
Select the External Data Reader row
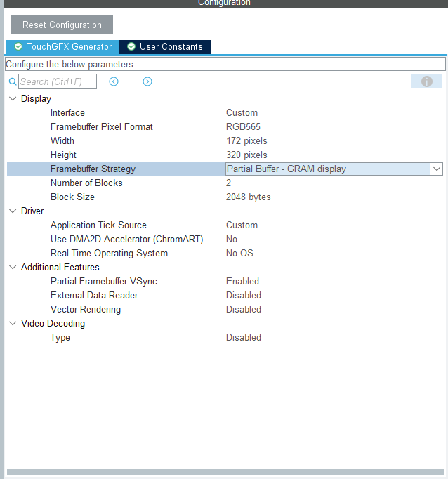[225, 296]
